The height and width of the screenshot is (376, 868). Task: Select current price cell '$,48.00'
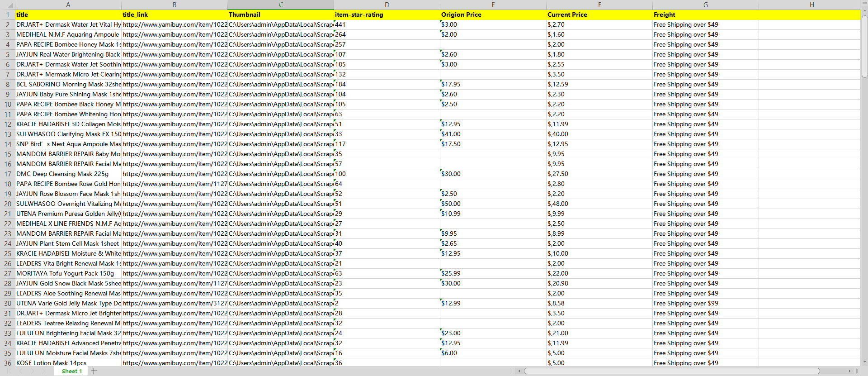(599, 204)
